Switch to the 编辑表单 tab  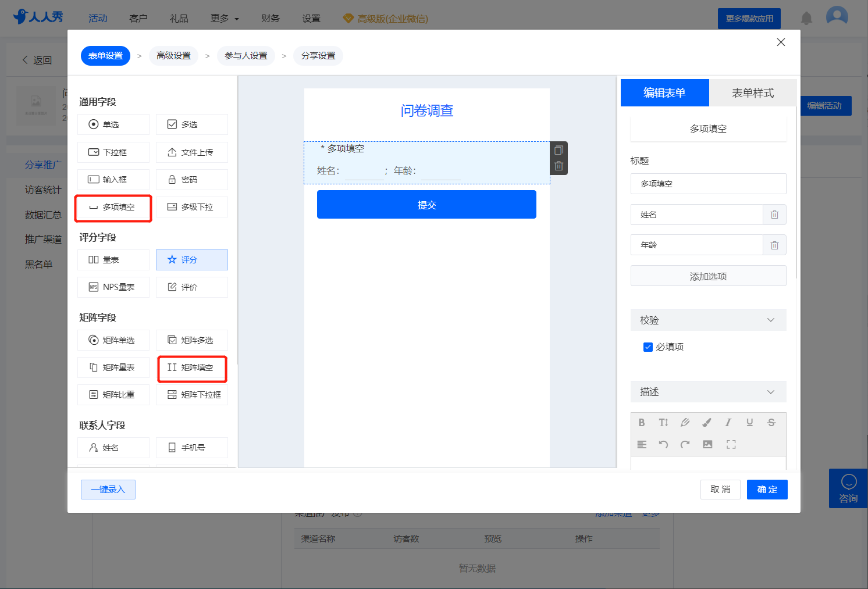click(664, 93)
